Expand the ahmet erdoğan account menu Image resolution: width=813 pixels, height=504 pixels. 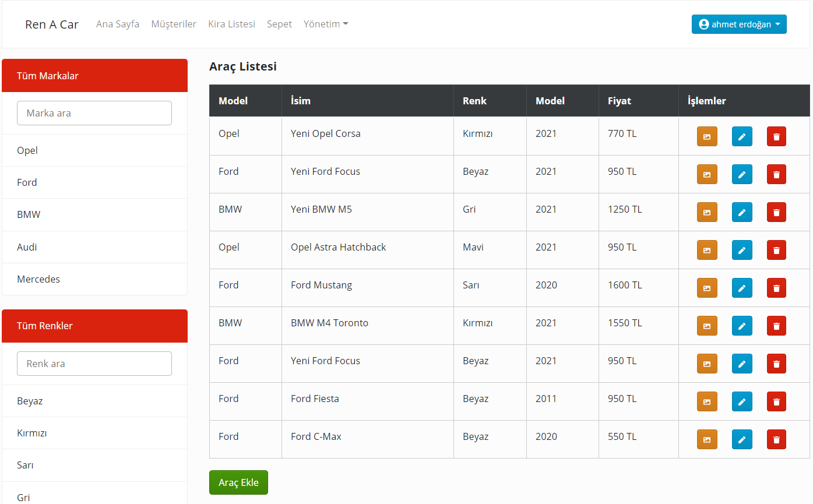[x=739, y=24]
